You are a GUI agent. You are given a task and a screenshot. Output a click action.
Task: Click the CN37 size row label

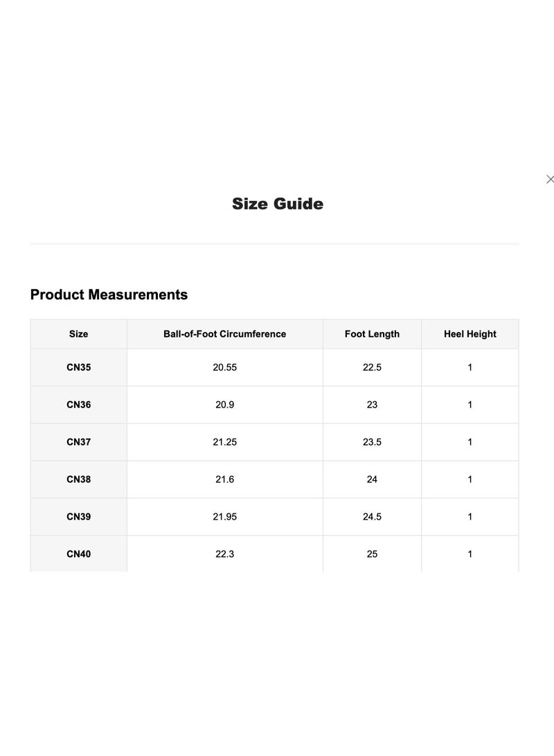coord(79,442)
